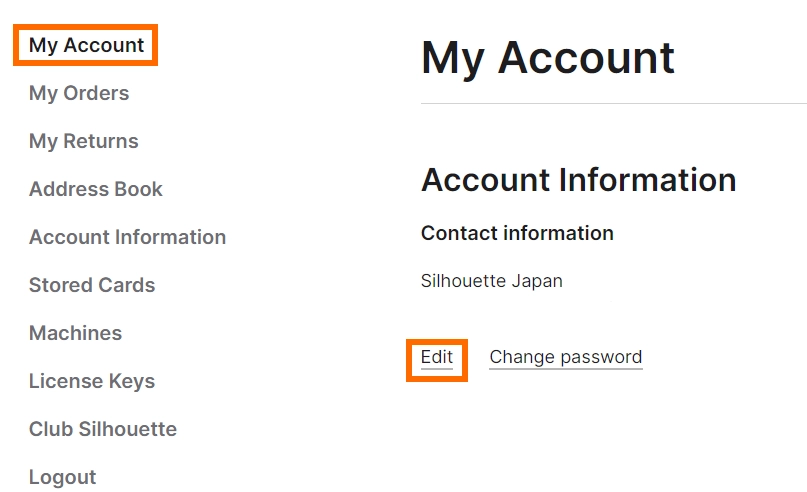This screenshot has width=807, height=492.
Task: Click Logout in the sidebar
Action: click(x=63, y=477)
